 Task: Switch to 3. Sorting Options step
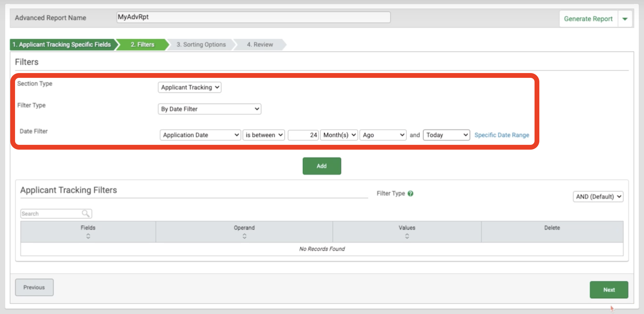(201, 45)
